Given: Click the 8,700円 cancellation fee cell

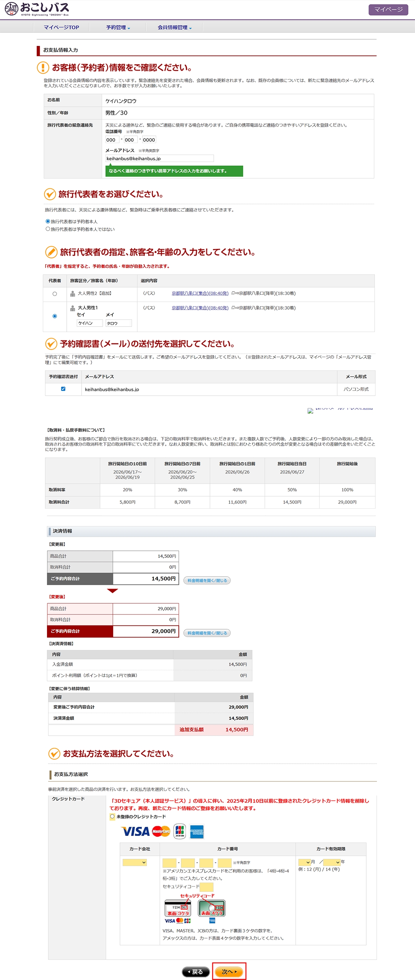Looking at the screenshot, I should [x=182, y=502].
